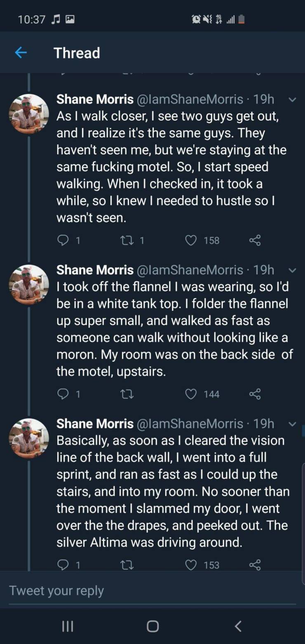Tap the Tweet your reply field
The width and height of the screenshot is (305, 644).
click(152, 591)
